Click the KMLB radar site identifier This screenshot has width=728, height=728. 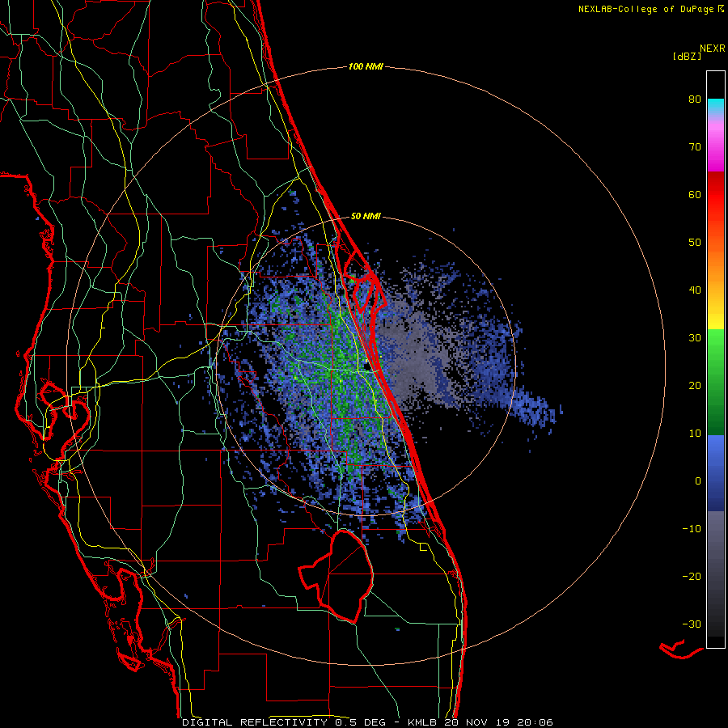click(422, 722)
